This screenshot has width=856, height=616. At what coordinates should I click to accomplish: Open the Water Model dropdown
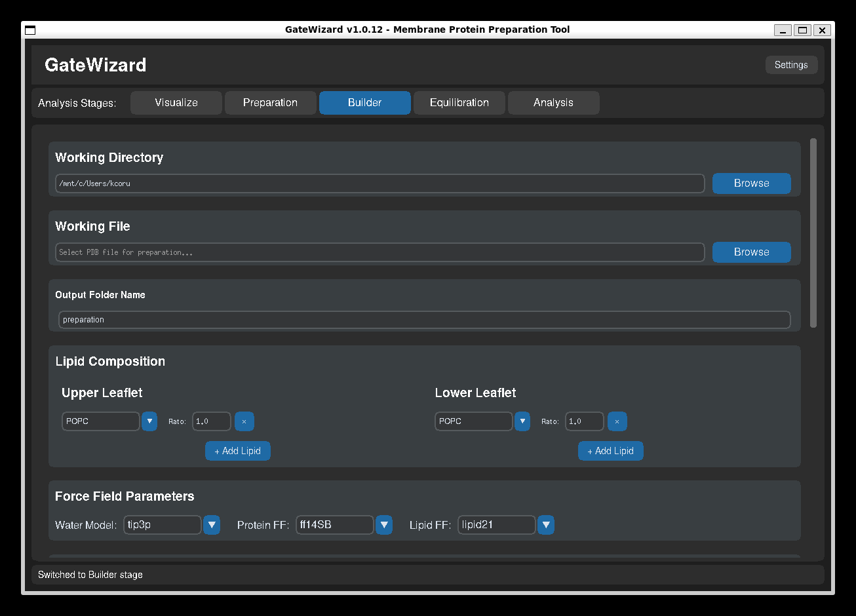click(211, 525)
